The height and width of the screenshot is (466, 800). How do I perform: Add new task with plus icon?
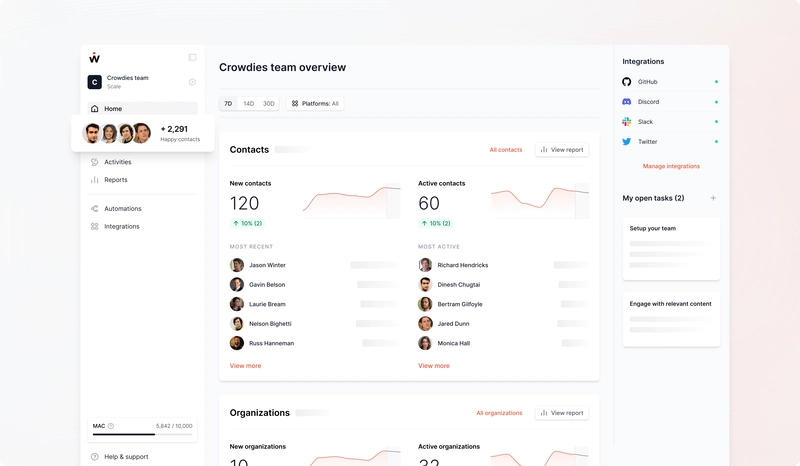pyautogui.click(x=713, y=198)
